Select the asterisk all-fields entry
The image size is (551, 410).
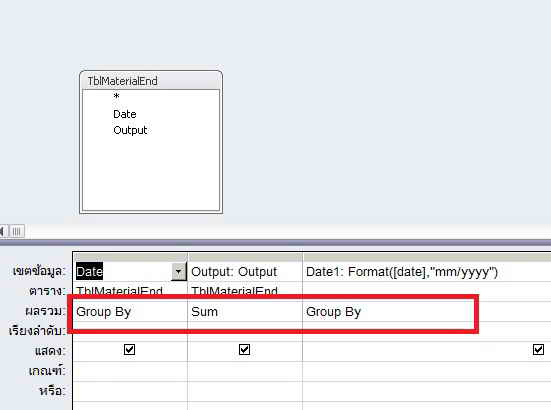click(116, 96)
